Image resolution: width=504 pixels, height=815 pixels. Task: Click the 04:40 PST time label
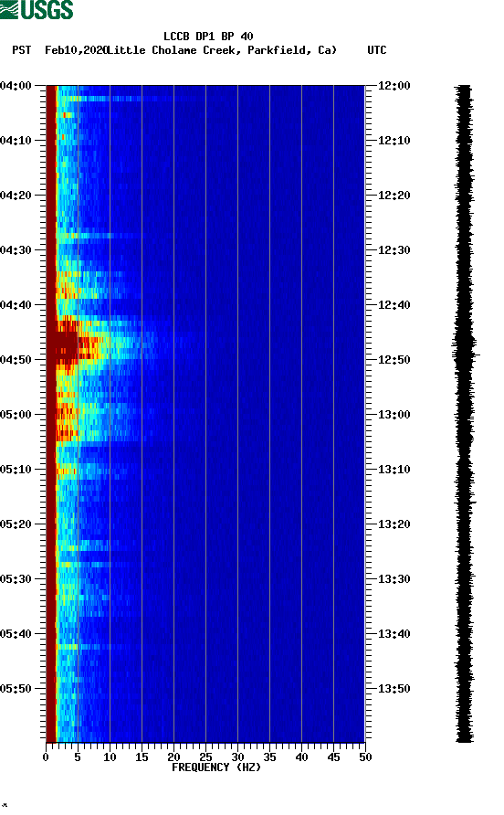[x=16, y=305]
